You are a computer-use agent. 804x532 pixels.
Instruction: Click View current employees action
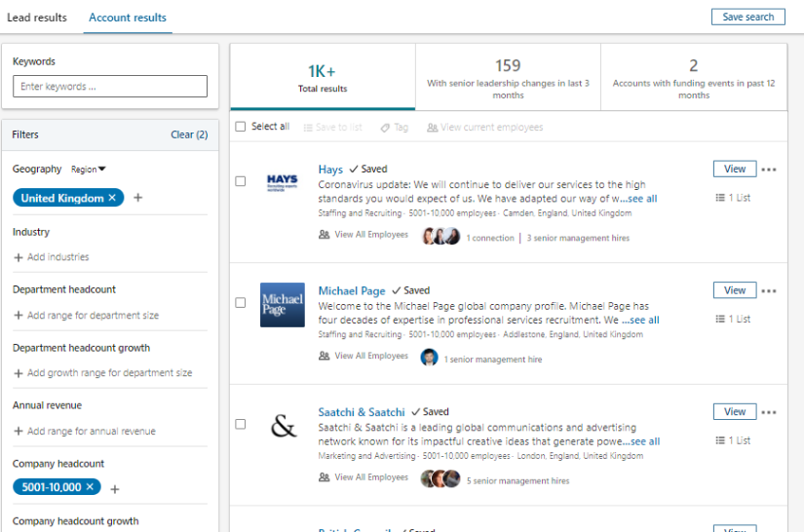(x=485, y=127)
